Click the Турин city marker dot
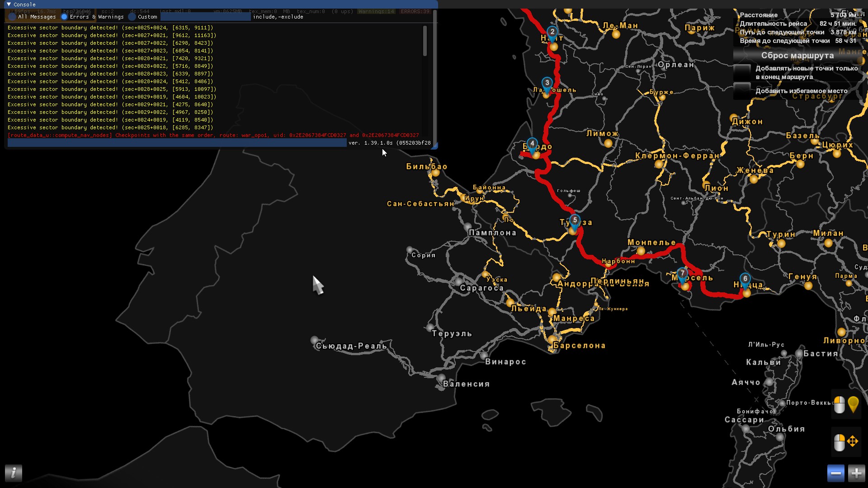The image size is (868, 488). (x=781, y=244)
